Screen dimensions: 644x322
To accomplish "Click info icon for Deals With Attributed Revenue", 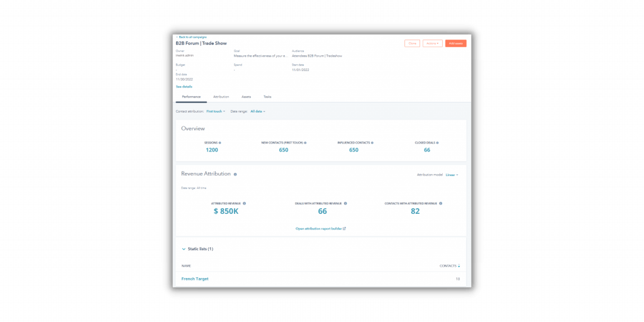I will (x=345, y=203).
